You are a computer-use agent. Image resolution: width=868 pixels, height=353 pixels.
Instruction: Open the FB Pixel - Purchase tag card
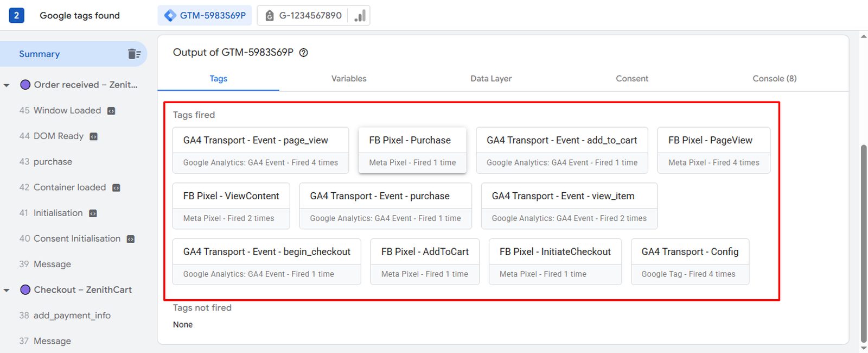tap(412, 150)
